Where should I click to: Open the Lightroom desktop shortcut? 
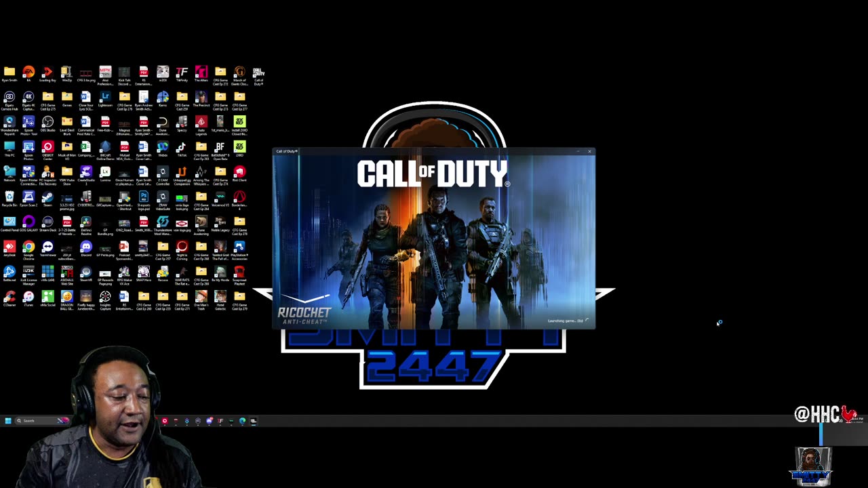[x=105, y=100]
